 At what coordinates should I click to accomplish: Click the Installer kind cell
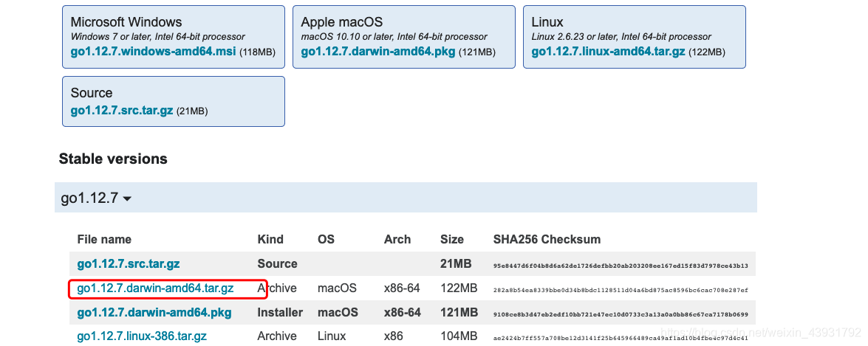point(280,312)
